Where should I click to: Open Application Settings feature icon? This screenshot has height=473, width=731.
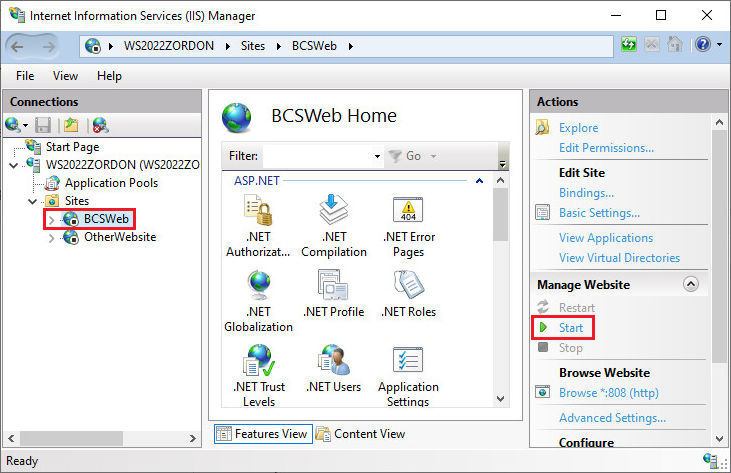click(408, 362)
